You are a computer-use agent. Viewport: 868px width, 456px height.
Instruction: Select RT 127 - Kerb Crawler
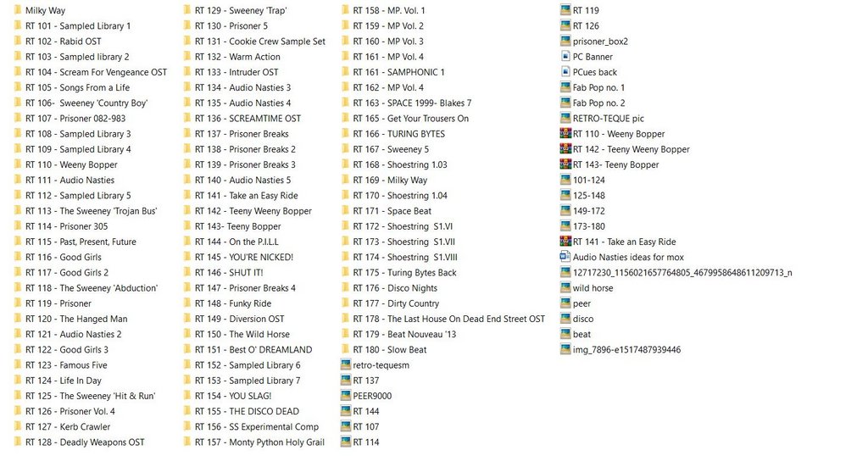(68, 426)
